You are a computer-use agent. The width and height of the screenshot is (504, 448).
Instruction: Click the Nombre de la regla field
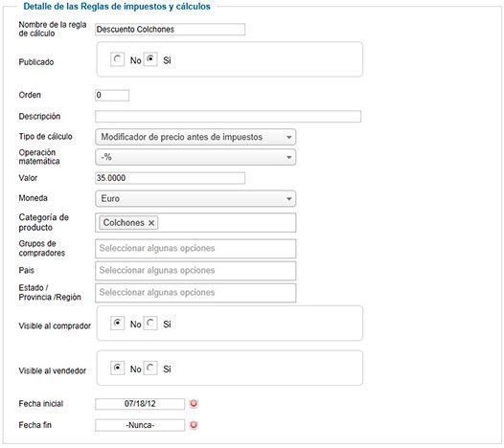point(170,30)
